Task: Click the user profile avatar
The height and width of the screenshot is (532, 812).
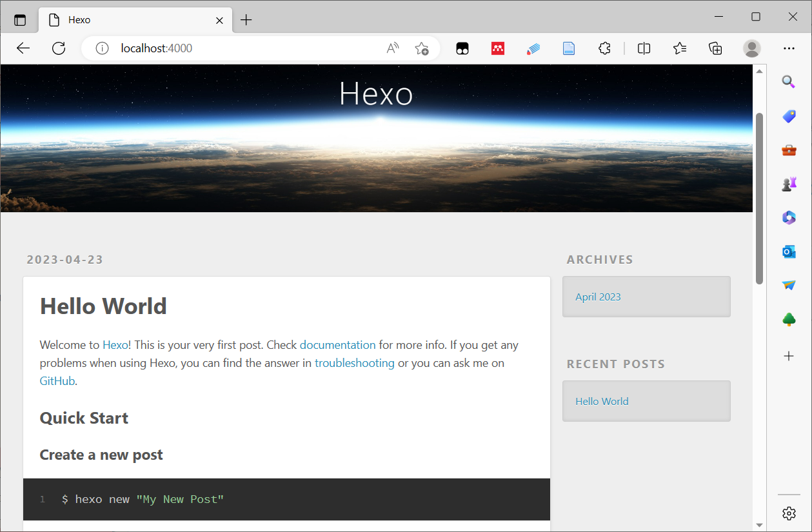Action: (751, 48)
